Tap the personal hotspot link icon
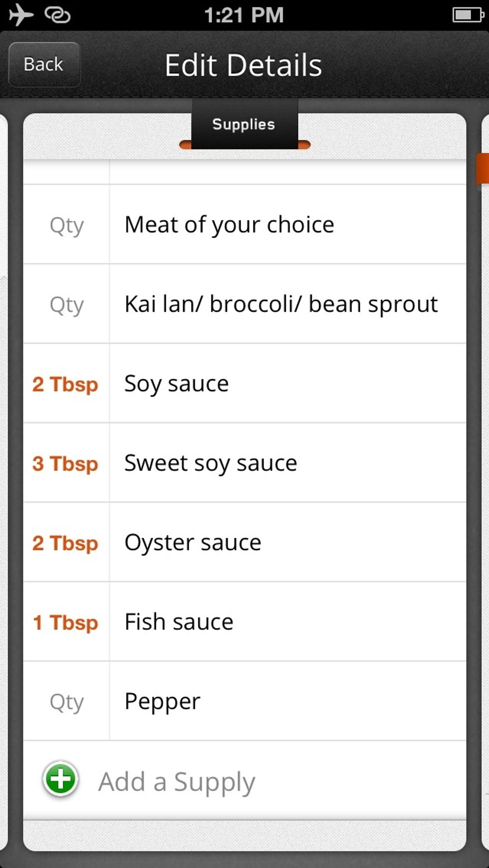This screenshot has width=489, height=868. coord(57,15)
